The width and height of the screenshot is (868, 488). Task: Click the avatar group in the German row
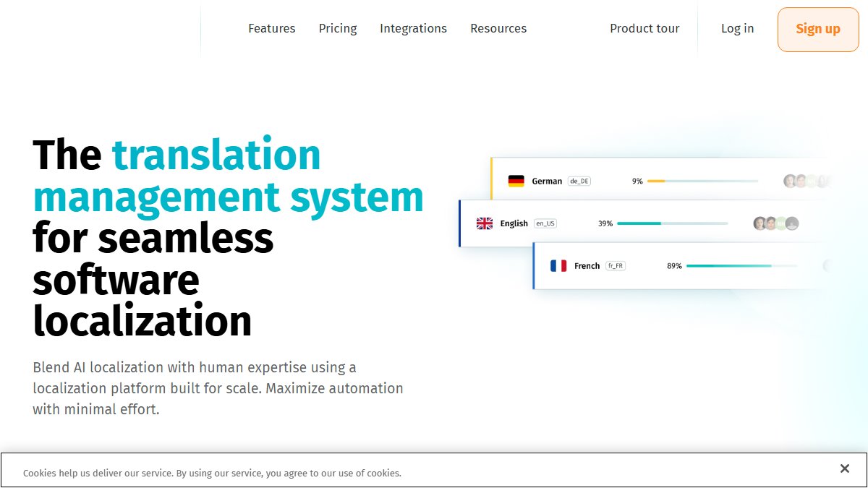pyautogui.click(x=807, y=181)
